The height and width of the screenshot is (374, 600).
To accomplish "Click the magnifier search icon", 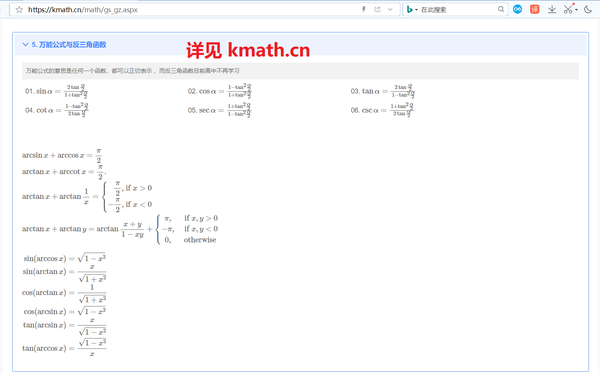I will 501,9.
